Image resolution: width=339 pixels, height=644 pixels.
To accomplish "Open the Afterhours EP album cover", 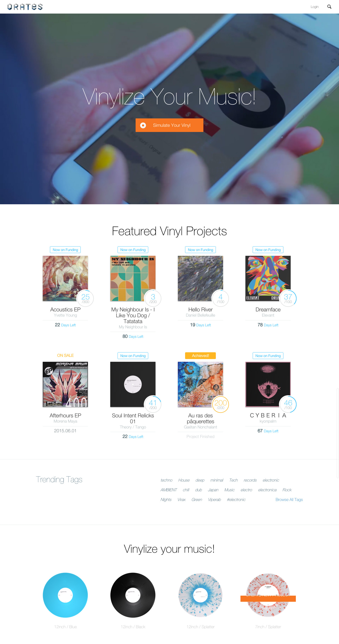I will [65, 384].
